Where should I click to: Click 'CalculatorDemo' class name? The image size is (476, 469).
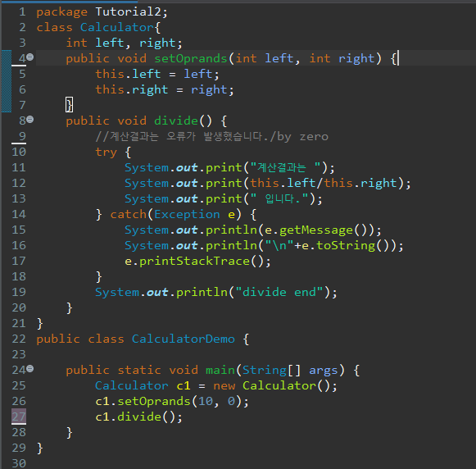[x=183, y=339]
